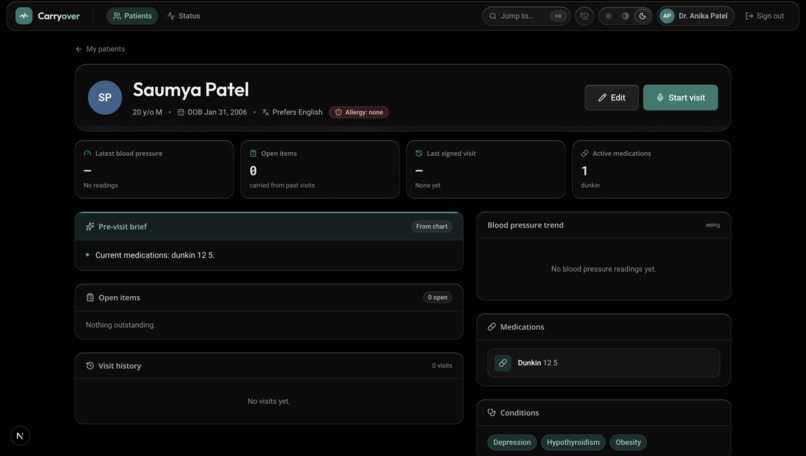Select the Dunkin 12 5 medication row
Screen dimensions: 806x456
(603, 363)
